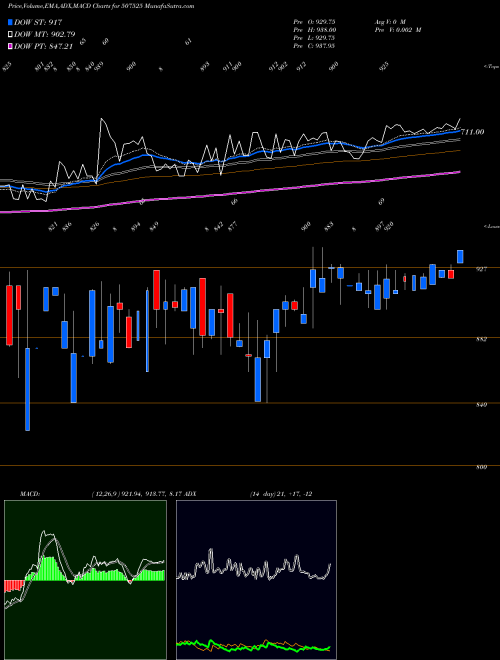The width and height of the screenshot is (500, 660).
Task: Click the Lows label at right edge
Action: point(492,226)
